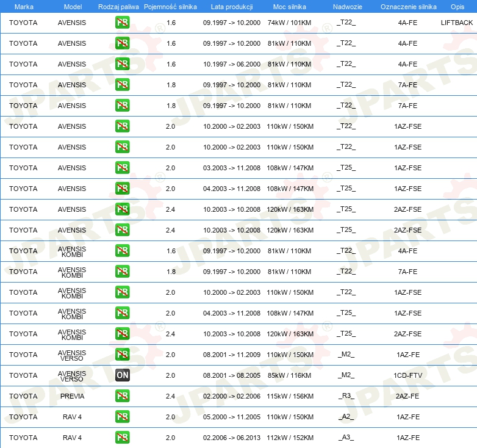Click PB icon in Avensis Verso 1AZ-FE row
The height and width of the screenshot is (448, 477).
pyautogui.click(x=122, y=355)
